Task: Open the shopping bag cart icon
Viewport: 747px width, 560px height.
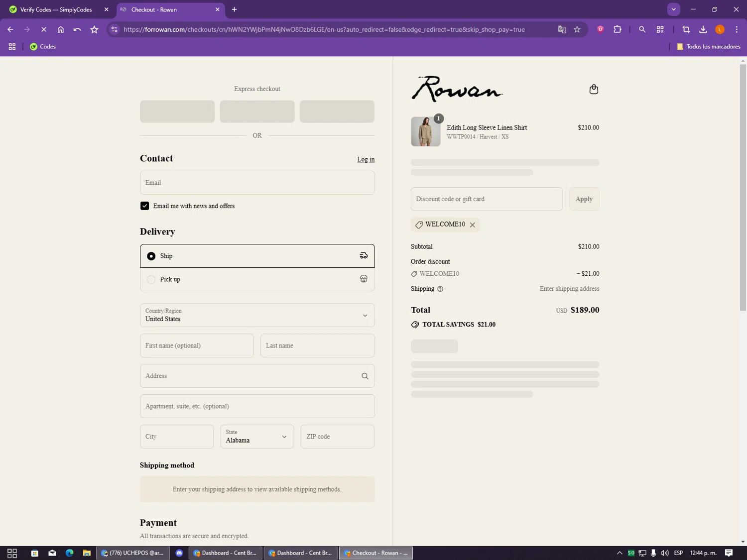Action: (594, 89)
